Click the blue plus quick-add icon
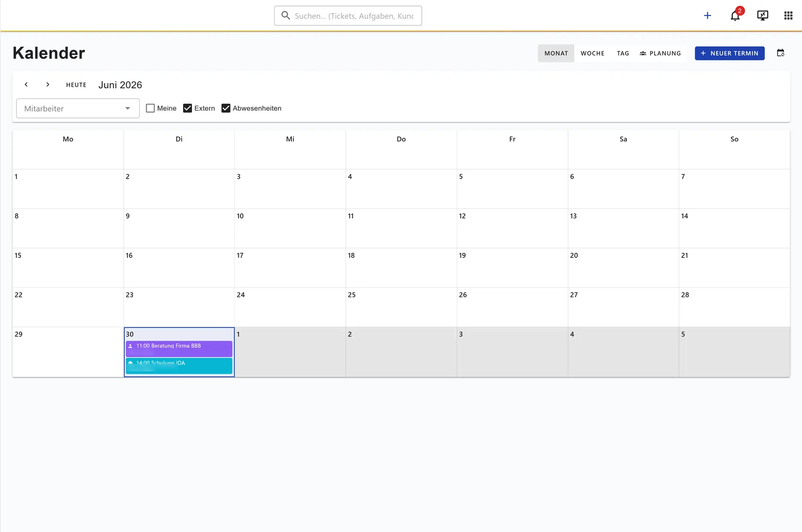The width and height of the screenshot is (802, 532). pyautogui.click(x=707, y=16)
